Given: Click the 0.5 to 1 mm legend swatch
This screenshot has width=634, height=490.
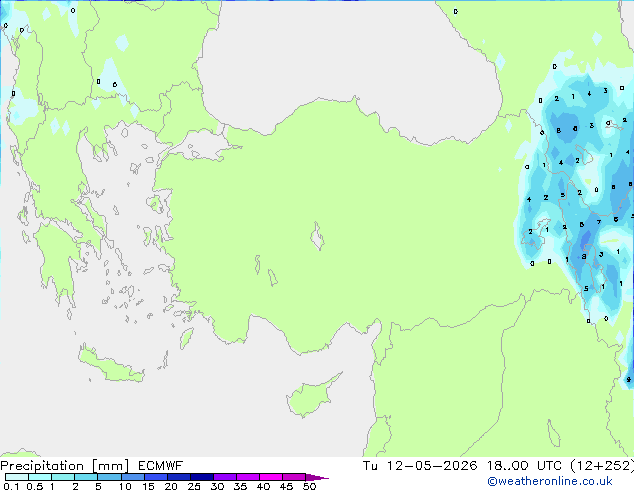Looking at the screenshot, I should pos(40,477).
